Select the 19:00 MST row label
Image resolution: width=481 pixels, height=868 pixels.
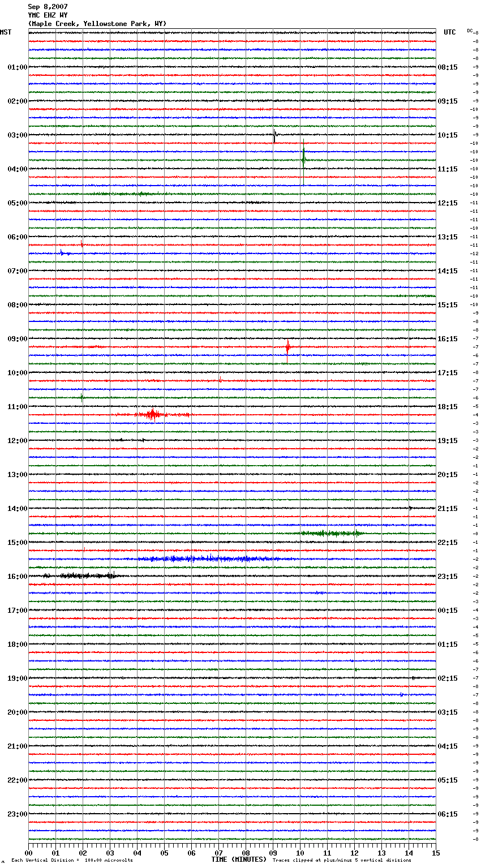18,678
